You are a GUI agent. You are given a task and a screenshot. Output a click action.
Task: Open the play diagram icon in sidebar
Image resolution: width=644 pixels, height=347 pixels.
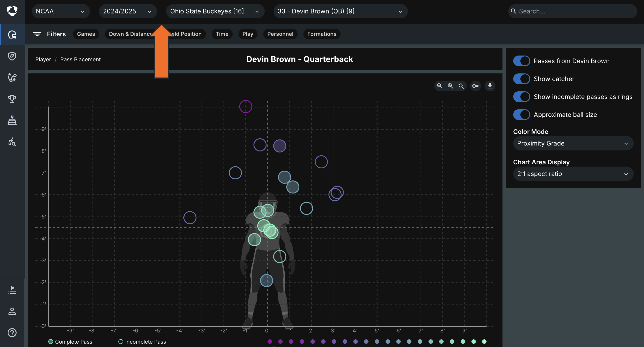pos(12,77)
